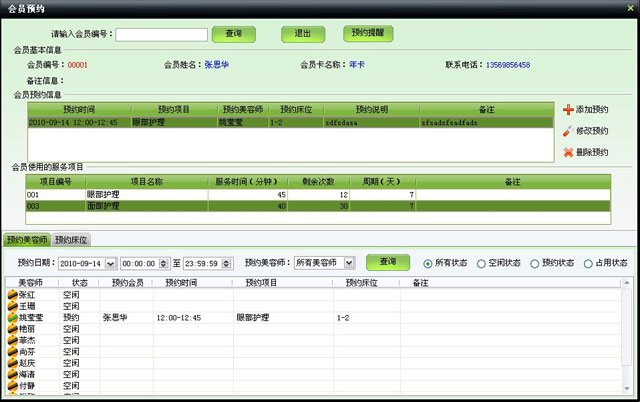
Task: Switch to the 预约床位 tab
Action: [71, 240]
